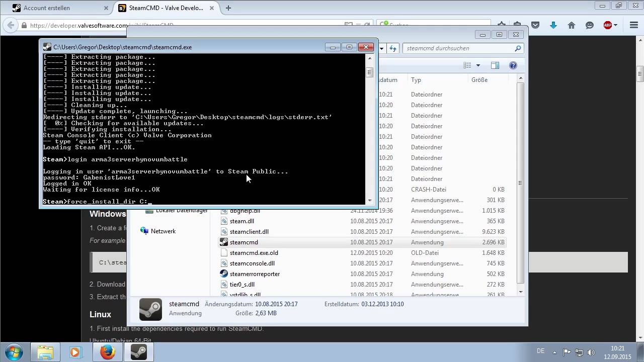Click the console window title icon

[x=47, y=47]
